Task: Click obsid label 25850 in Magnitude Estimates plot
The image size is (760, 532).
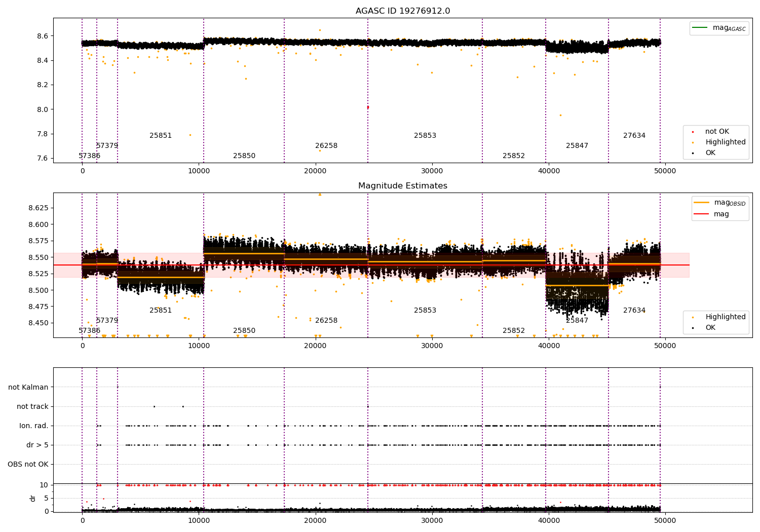Action: pos(244,331)
